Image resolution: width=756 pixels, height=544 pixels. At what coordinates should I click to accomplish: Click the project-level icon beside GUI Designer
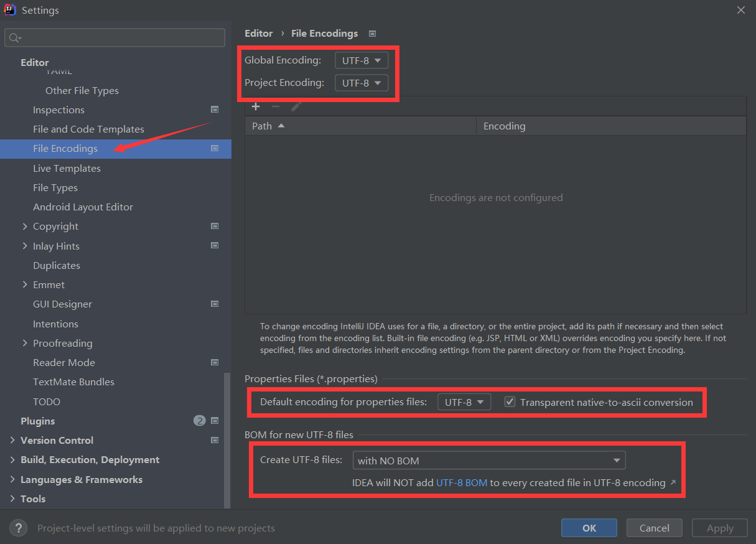pyautogui.click(x=215, y=304)
